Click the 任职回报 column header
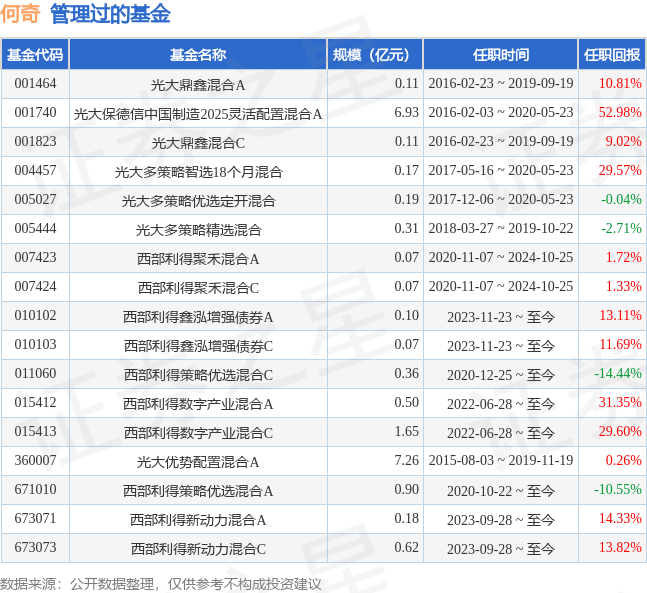Screen dimensions: 647x593 (x=612, y=55)
